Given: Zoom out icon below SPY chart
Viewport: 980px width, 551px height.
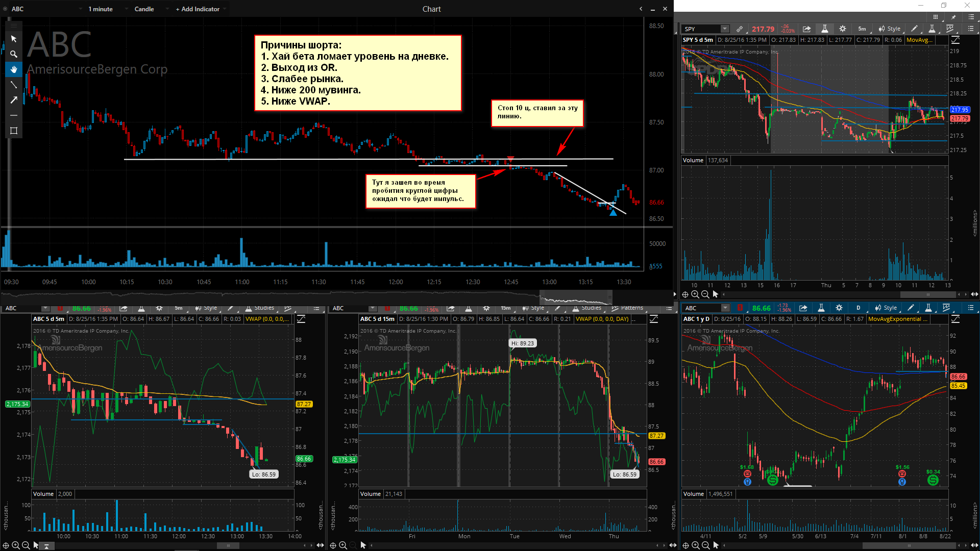Looking at the screenshot, I should pyautogui.click(x=705, y=294).
